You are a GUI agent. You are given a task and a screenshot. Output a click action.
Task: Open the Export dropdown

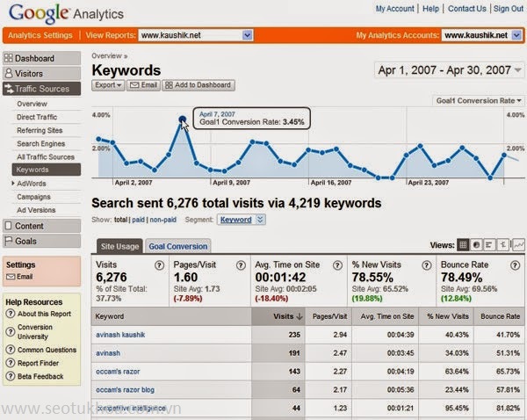[x=107, y=85]
